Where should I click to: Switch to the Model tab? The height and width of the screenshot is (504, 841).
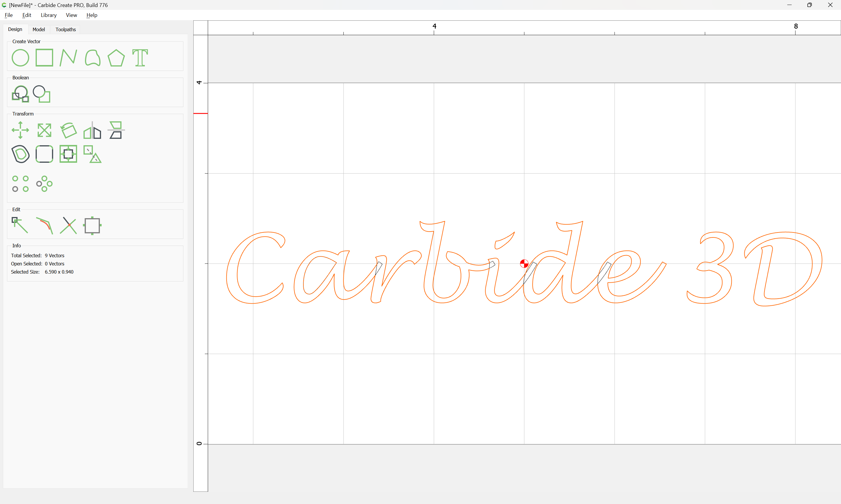[39, 29]
